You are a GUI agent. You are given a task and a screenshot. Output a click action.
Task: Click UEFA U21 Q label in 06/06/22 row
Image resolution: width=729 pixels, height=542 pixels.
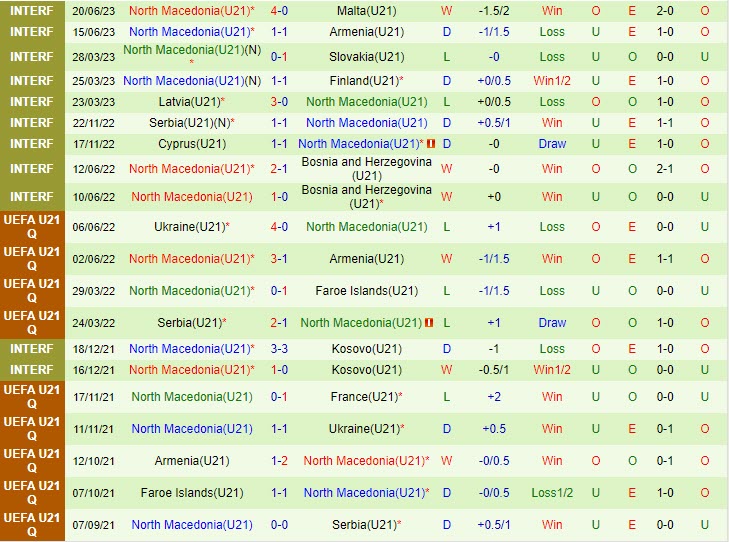coord(32,227)
